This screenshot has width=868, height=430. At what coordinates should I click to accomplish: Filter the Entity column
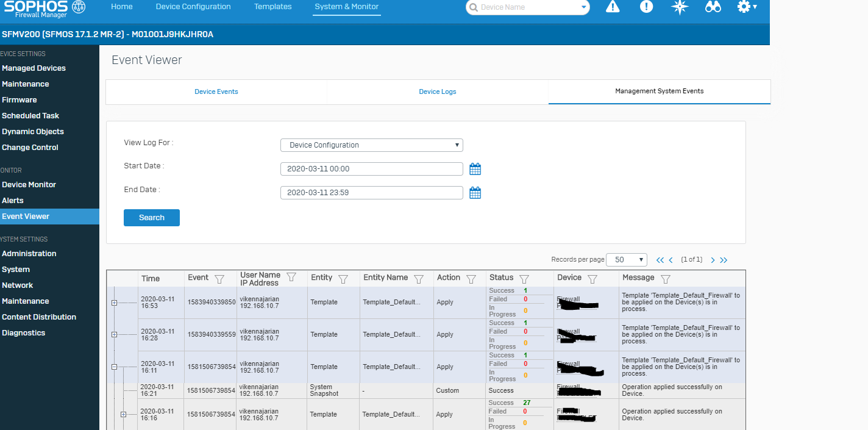(x=343, y=279)
